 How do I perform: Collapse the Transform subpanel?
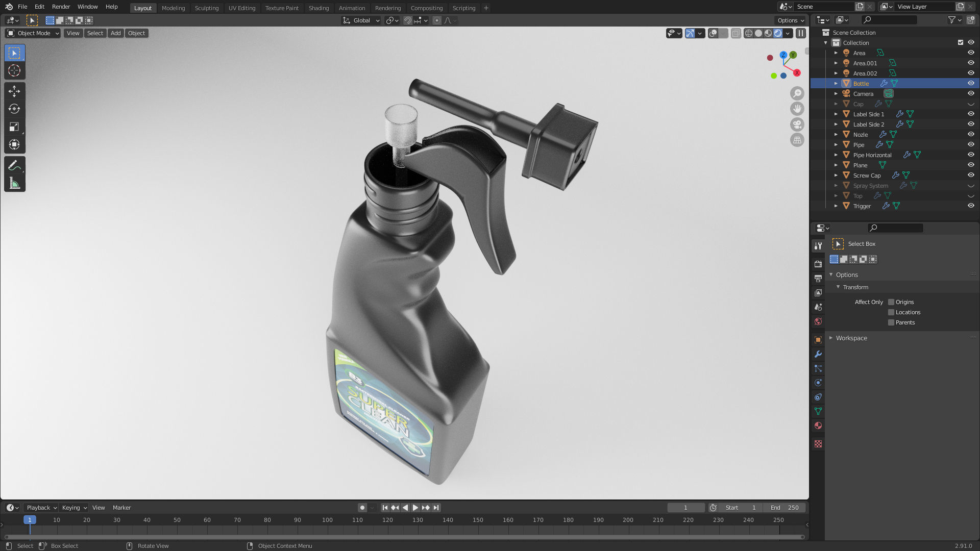click(x=838, y=287)
